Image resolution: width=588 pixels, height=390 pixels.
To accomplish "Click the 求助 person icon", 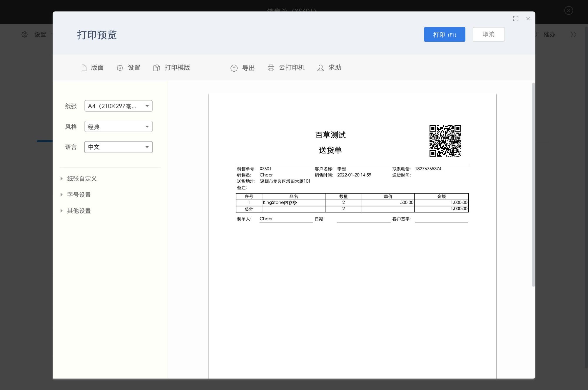I will [x=320, y=68].
